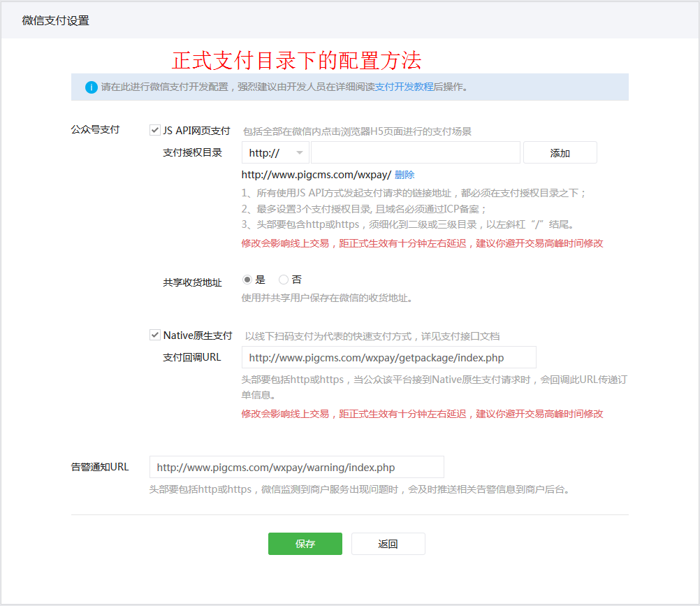Click the 告警通知URL input field
Viewport: 700px width, 606px height.
297,467
